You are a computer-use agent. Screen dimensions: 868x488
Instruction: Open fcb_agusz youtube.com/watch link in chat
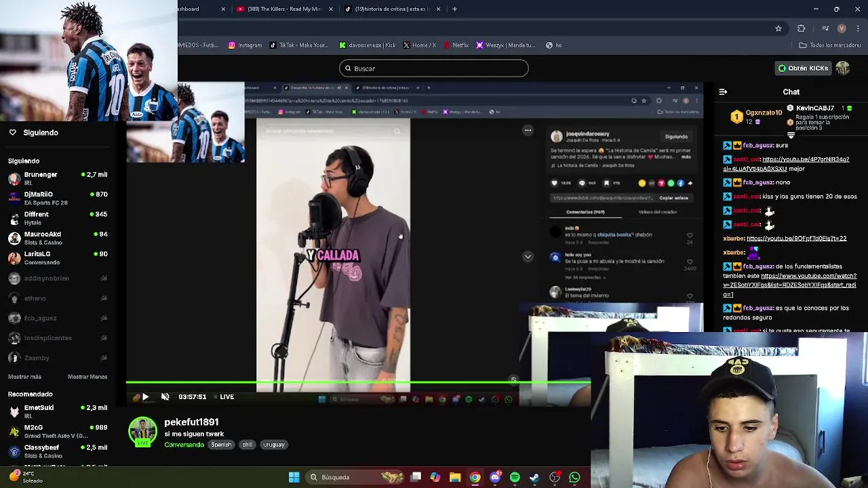coord(790,285)
